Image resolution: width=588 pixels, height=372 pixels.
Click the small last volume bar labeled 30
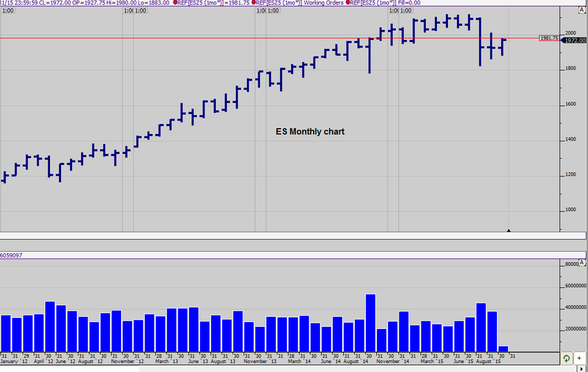503,348
